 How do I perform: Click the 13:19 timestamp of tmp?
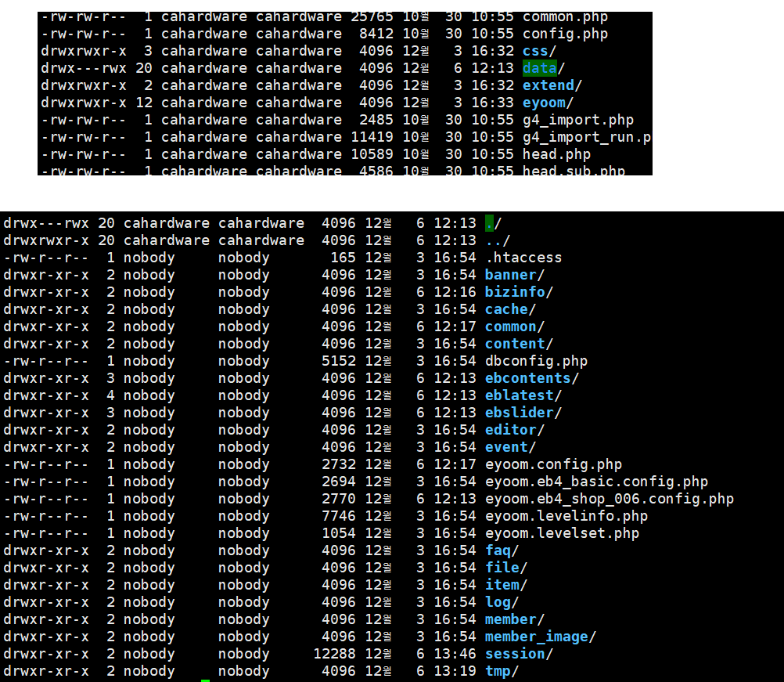455,672
